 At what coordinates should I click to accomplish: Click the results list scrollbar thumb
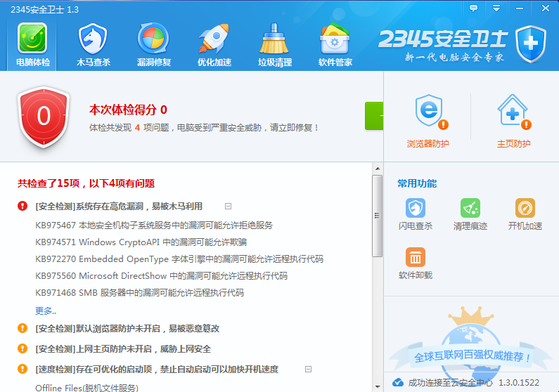377,216
